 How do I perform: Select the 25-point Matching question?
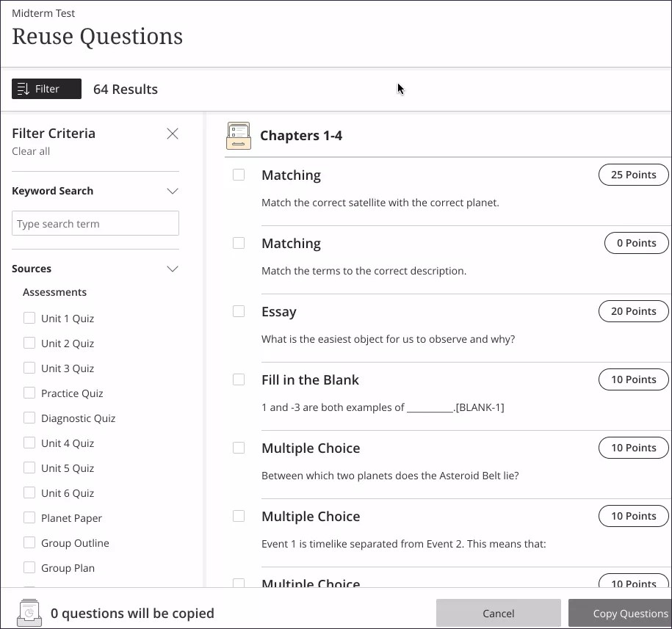(x=238, y=175)
